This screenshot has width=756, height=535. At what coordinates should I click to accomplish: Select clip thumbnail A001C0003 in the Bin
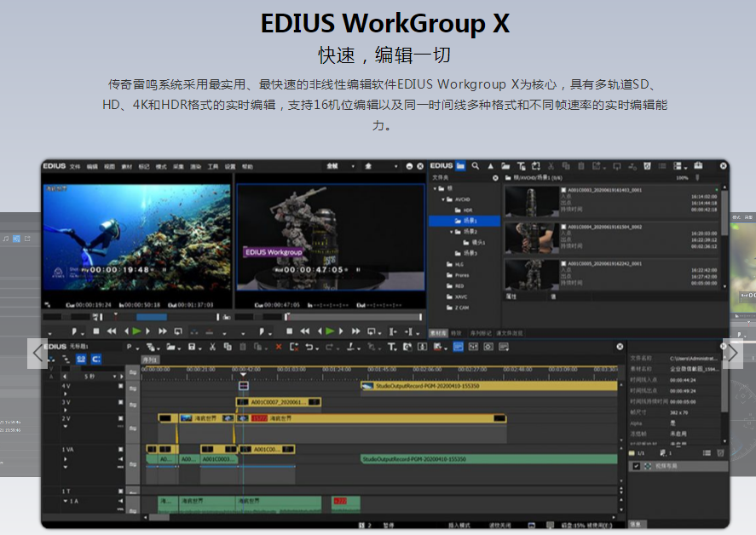click(x=531, y=201)
